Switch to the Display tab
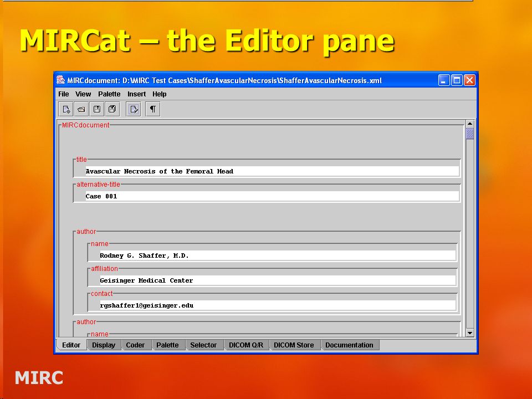Image resolution: width=532 pixels, height=399 pixels. [104, 345]
